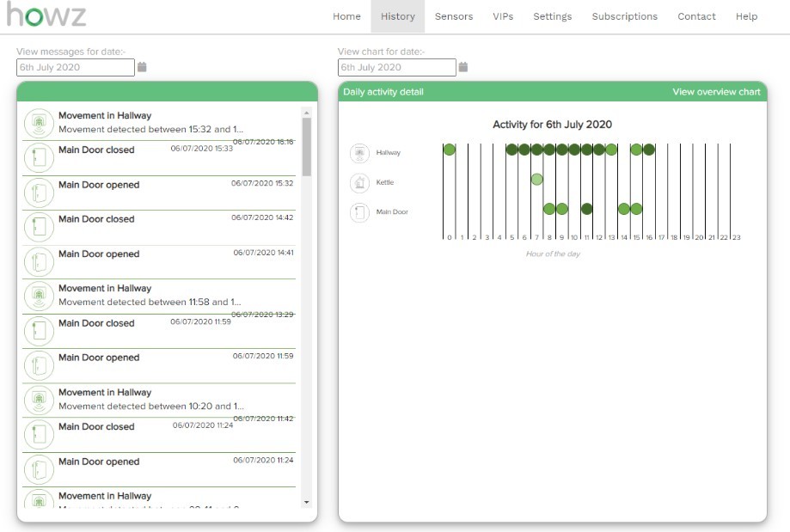Navigate to Subscriptions
790x532 pixels.
click(624, 16)
